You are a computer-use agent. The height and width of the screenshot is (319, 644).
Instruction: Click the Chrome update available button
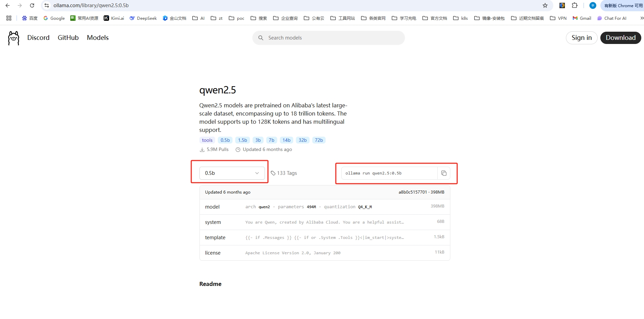pos(623,5)
